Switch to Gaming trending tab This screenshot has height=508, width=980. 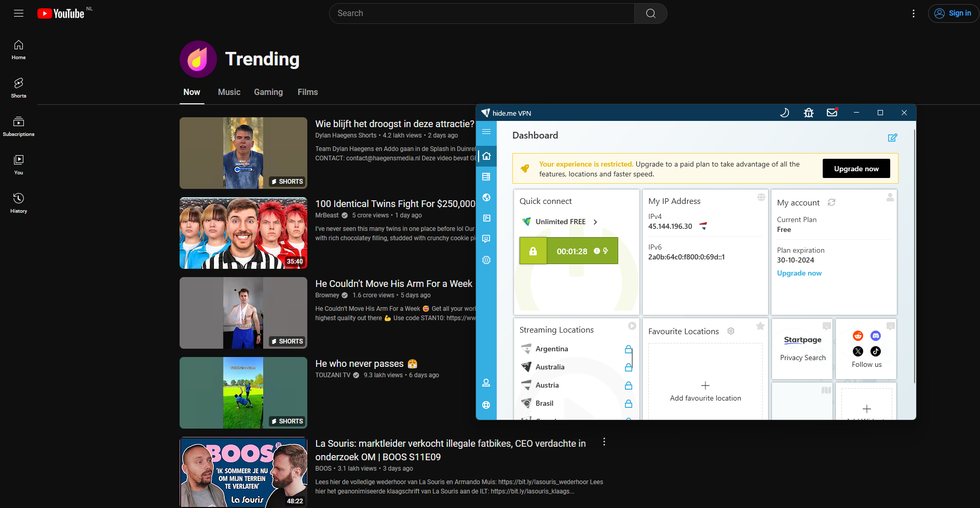coord(268,92)
